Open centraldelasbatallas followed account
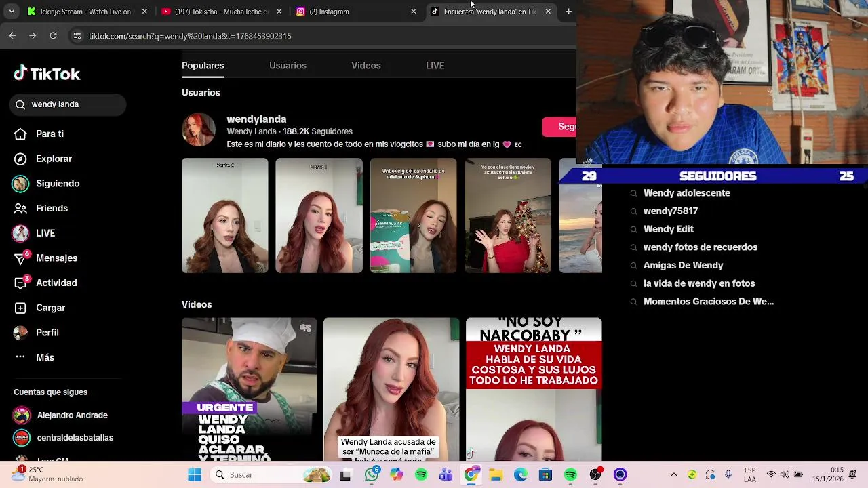 point(64,438)
